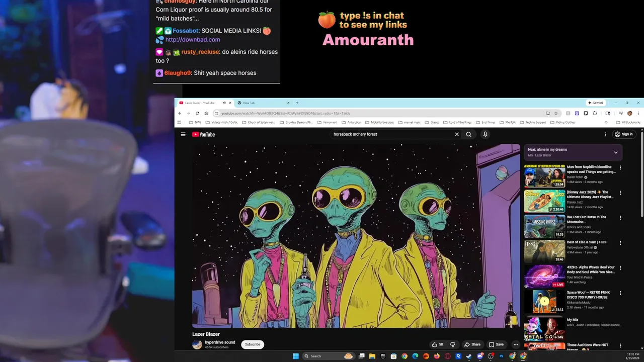Open the Firmament bookmark folder
This screenshot has width=644, height=362.
pyautogui.click(x=327, y=122)
